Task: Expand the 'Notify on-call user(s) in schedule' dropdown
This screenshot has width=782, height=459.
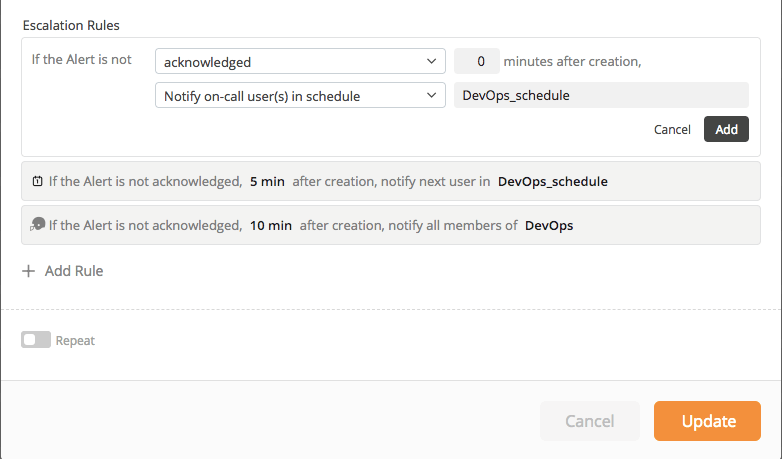Action: coord(300,95)
